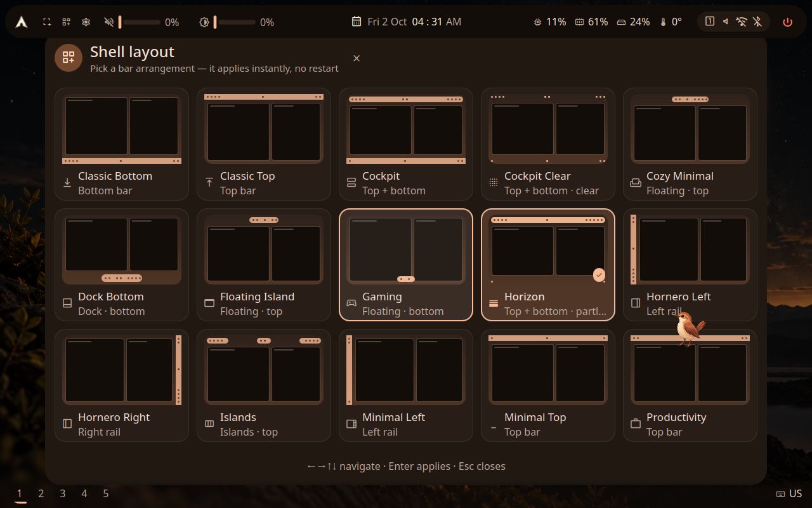Adjust the brightness slider in the top bar
Viewport: 812px width, 508px height.
coord(235,22)
